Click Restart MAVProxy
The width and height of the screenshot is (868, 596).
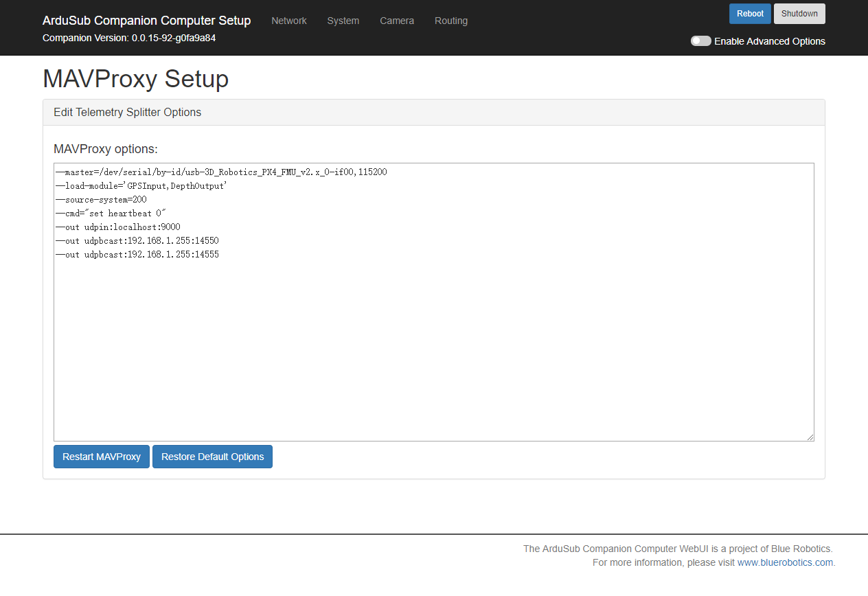[101, 457]
